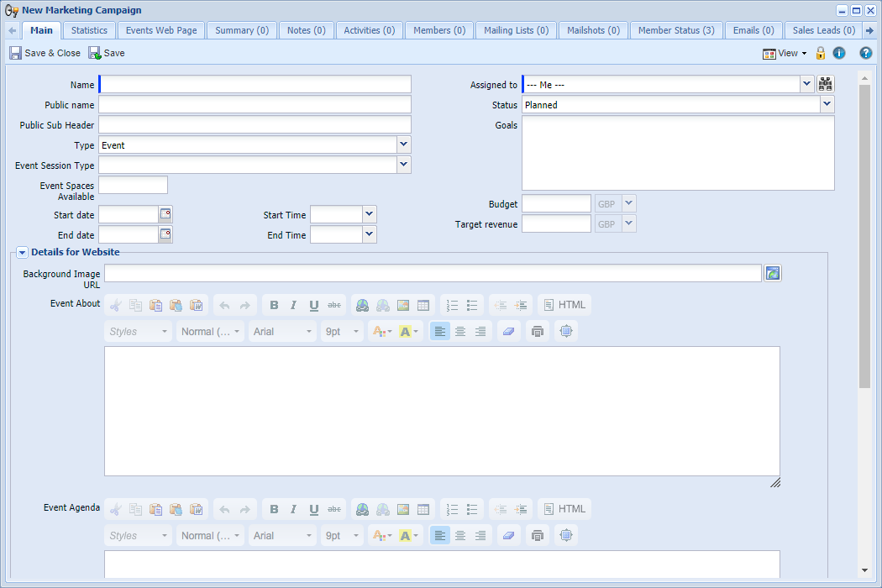Click Undo in the Event About toolbar

(224, 305)
